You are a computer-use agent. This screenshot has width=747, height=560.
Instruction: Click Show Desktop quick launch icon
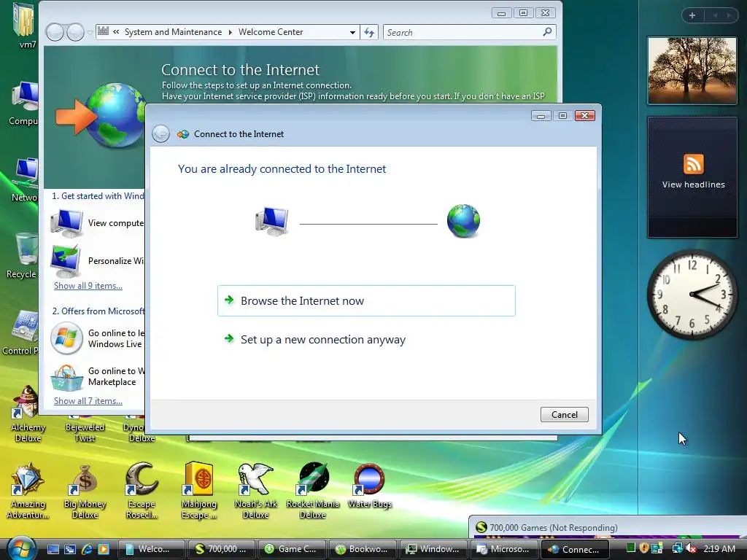[x=53, y=549]
